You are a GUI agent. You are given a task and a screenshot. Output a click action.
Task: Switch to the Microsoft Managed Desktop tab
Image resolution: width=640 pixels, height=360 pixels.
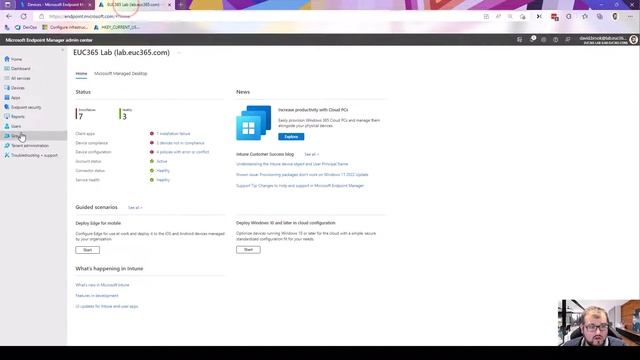click(121, 74)
